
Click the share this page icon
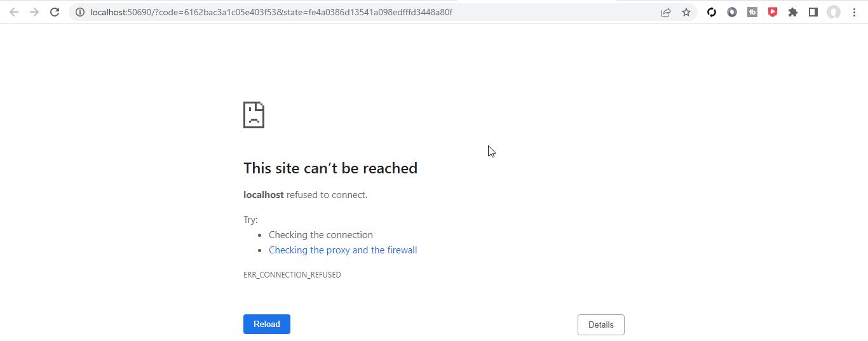coord(666,12)
